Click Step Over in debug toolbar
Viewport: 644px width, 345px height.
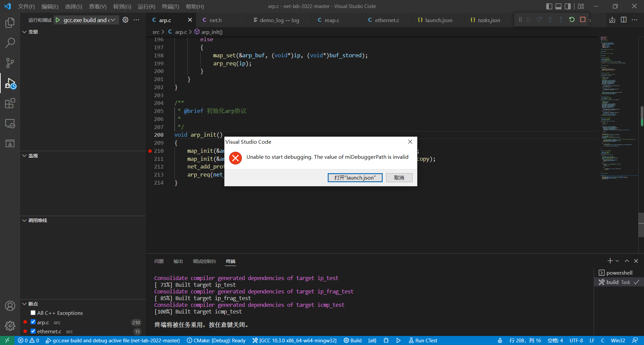[x=539, y=20]
